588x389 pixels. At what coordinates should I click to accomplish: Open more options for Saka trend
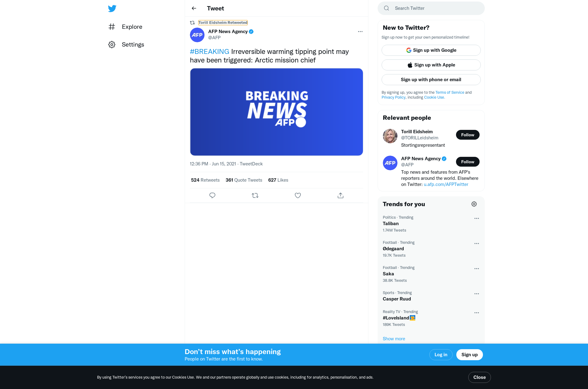tap(477, 269)
